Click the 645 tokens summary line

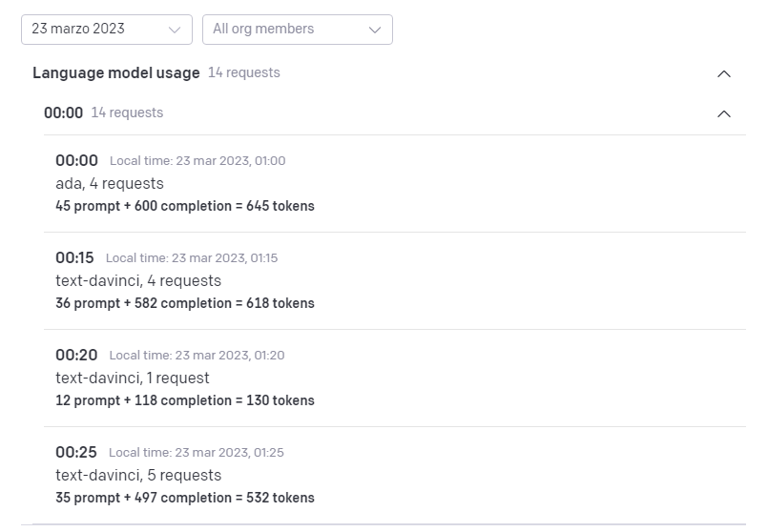click(x=185, y=206)
